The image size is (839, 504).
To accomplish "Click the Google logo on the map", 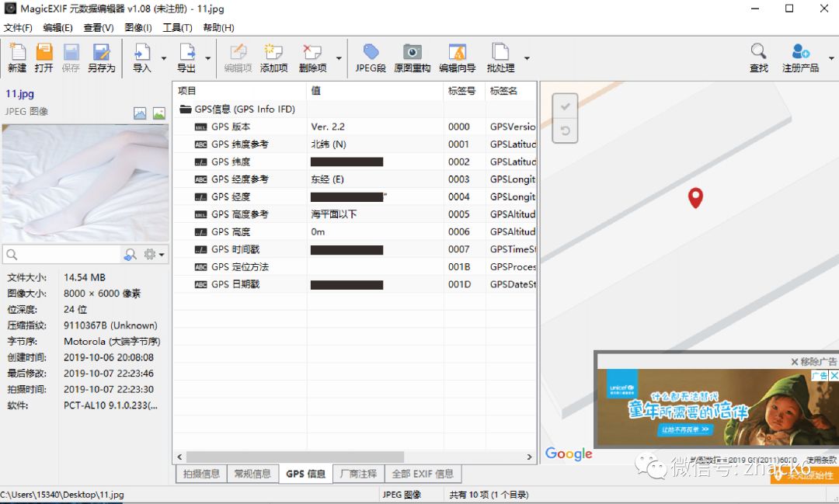I will point(568,454).
